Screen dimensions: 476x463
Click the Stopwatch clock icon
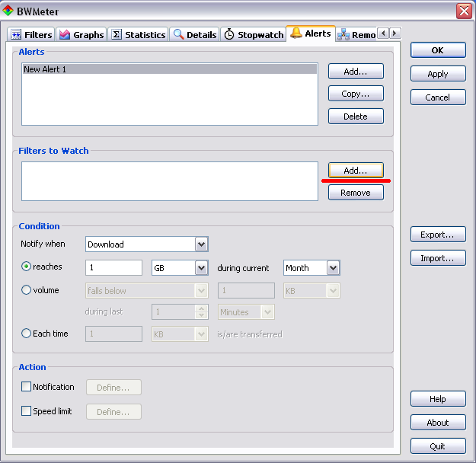tap(229, 35)
